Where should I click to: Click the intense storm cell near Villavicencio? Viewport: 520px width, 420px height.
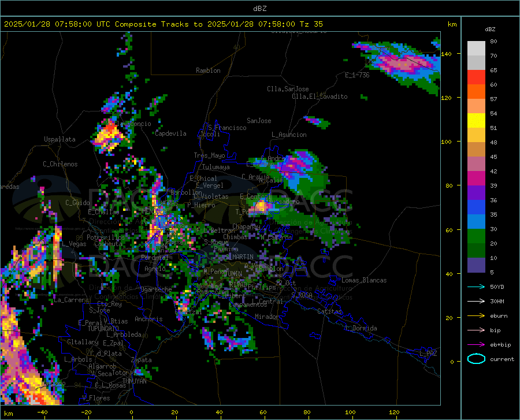click(x=109, y=136)
